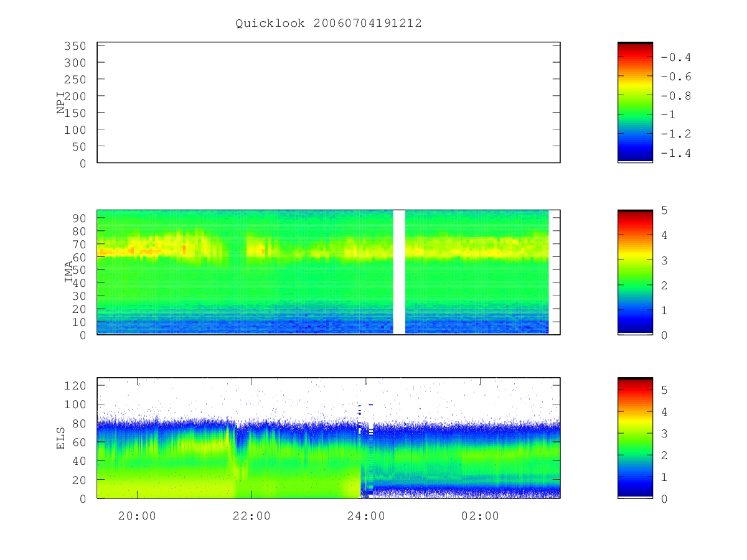
Task: Click the 2 label on ELS colorbar
Action: coord(664,455)
